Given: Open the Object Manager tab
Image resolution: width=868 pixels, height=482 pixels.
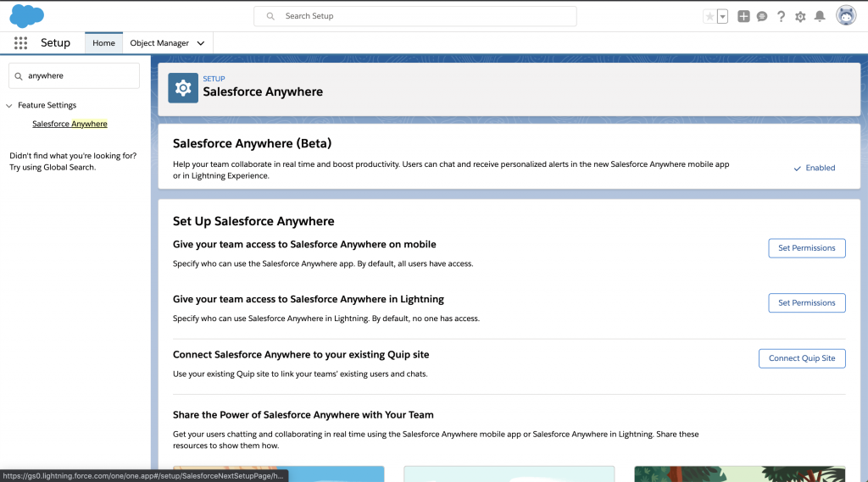Looking at the screenshot, I should coord(159,43).
